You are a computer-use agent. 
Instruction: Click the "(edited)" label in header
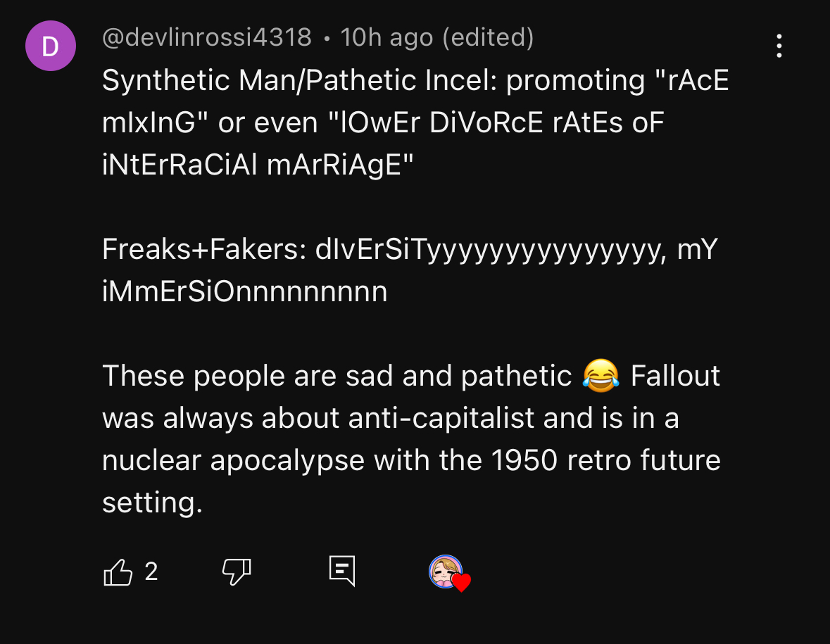click(488, 37)
